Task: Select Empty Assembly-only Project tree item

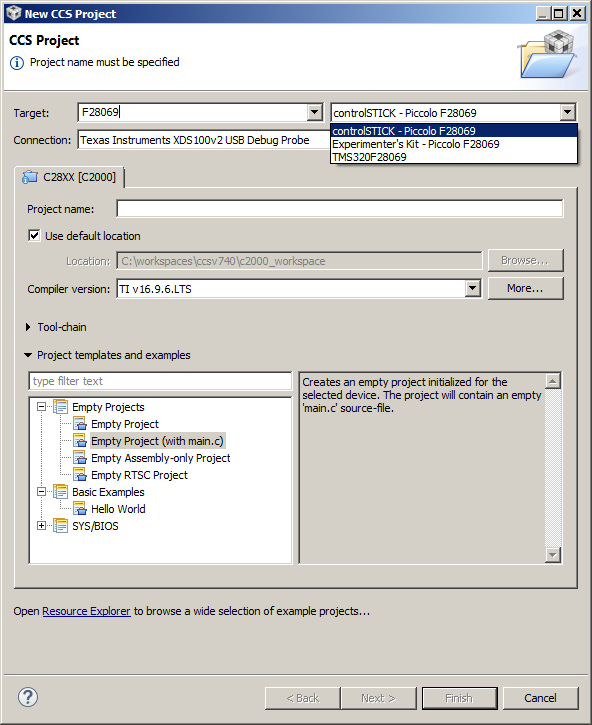Action: point(160,458)
